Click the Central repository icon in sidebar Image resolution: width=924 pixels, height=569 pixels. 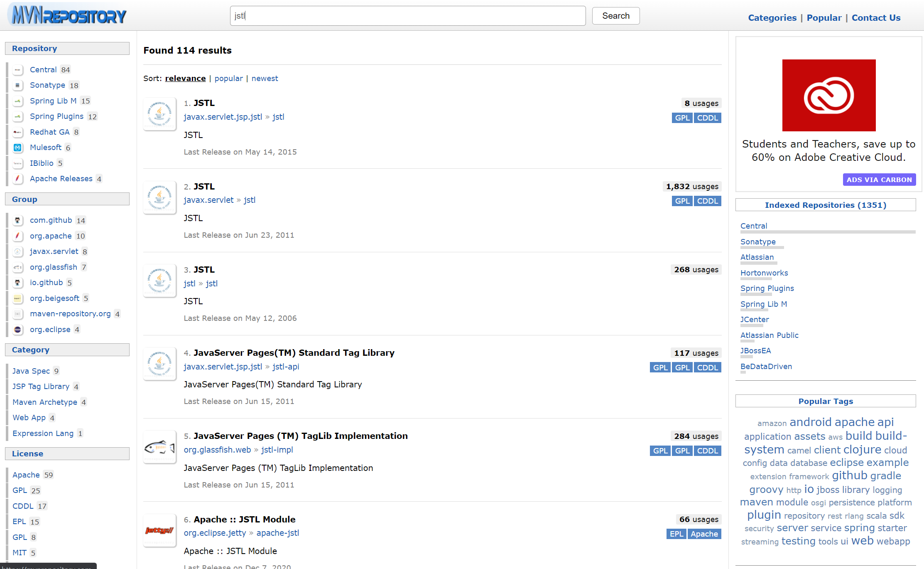coord(17,70)
